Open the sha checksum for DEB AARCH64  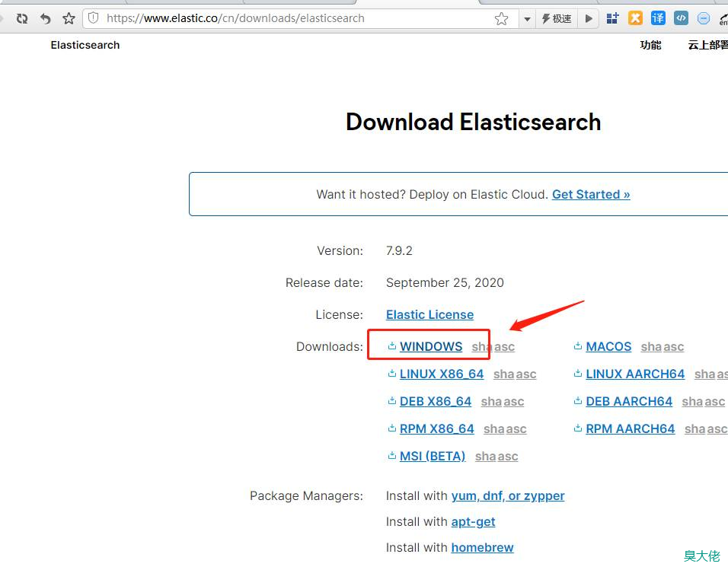click(692, 402)
